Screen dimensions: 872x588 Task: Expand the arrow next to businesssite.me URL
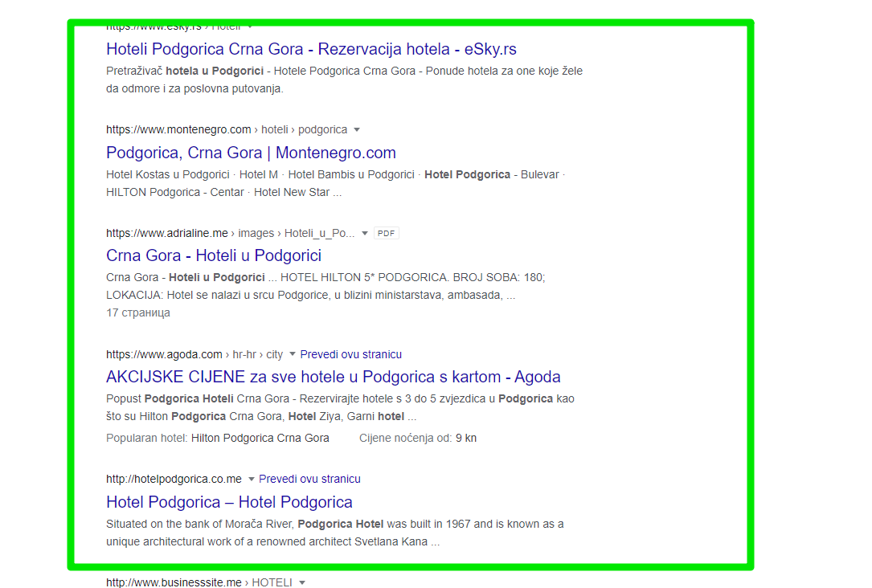(x=302, y=582)
